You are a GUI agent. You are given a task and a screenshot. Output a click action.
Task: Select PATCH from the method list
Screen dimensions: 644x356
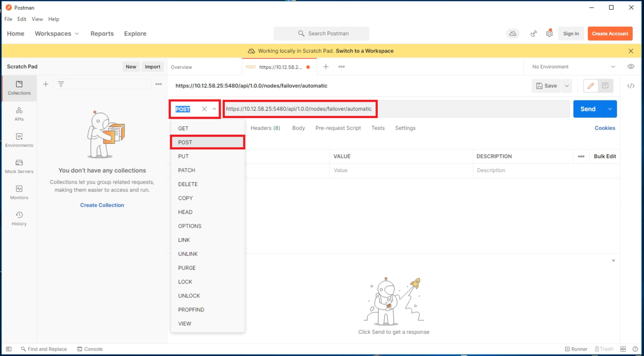[x=208, y=170]
